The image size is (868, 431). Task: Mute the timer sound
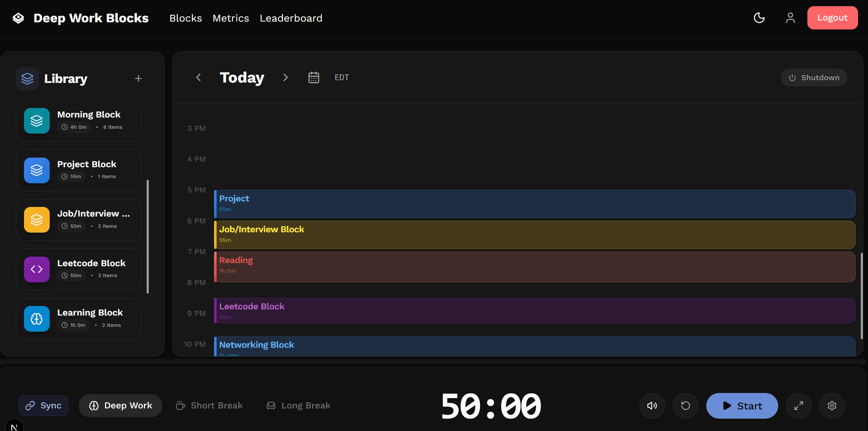click(652, 406)
